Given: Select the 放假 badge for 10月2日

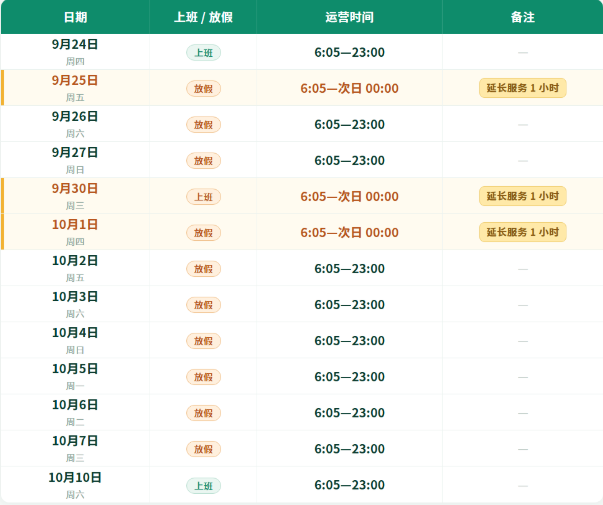Looking at the screenshot, I should (x=203, y=269).
